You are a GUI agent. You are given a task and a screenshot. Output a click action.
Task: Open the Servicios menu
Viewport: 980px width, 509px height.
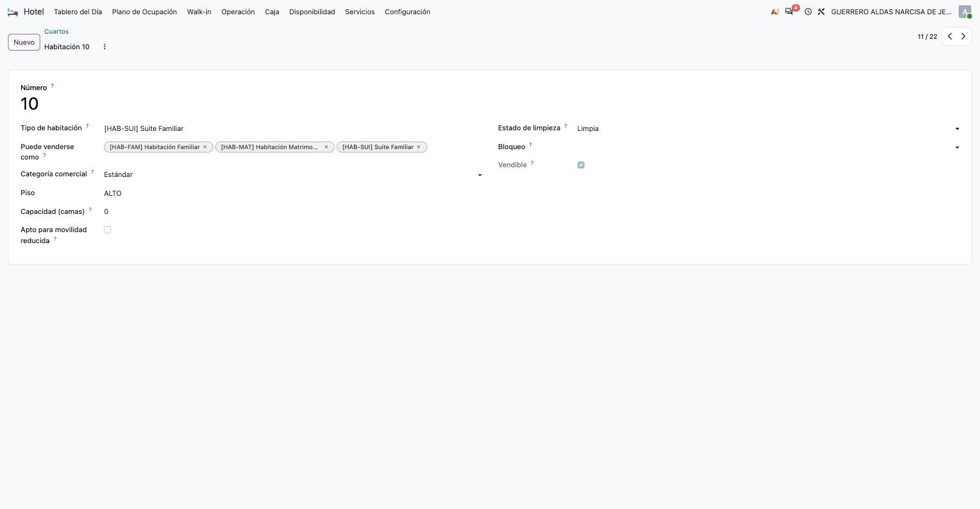point(360,12)
